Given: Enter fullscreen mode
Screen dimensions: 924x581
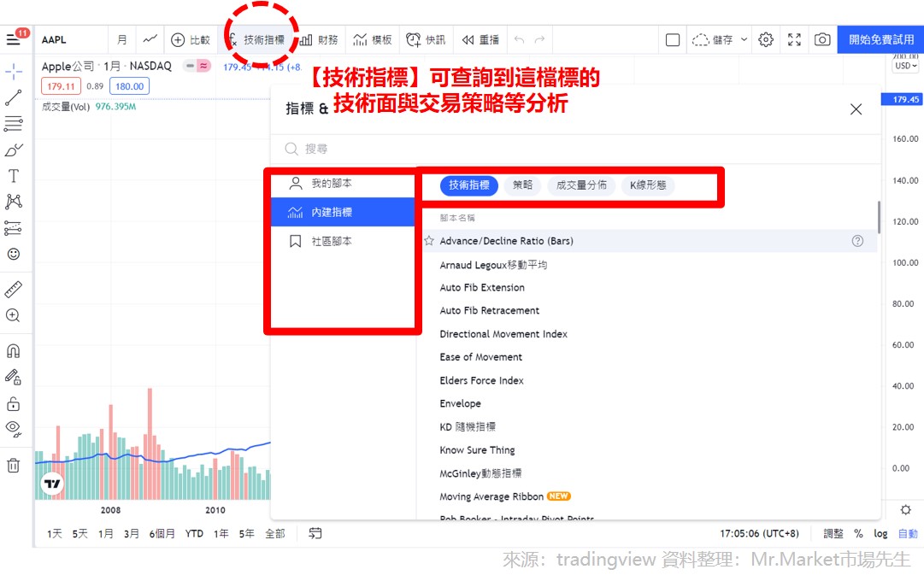Looking at the screenshot, I should (x=794, y=40).
